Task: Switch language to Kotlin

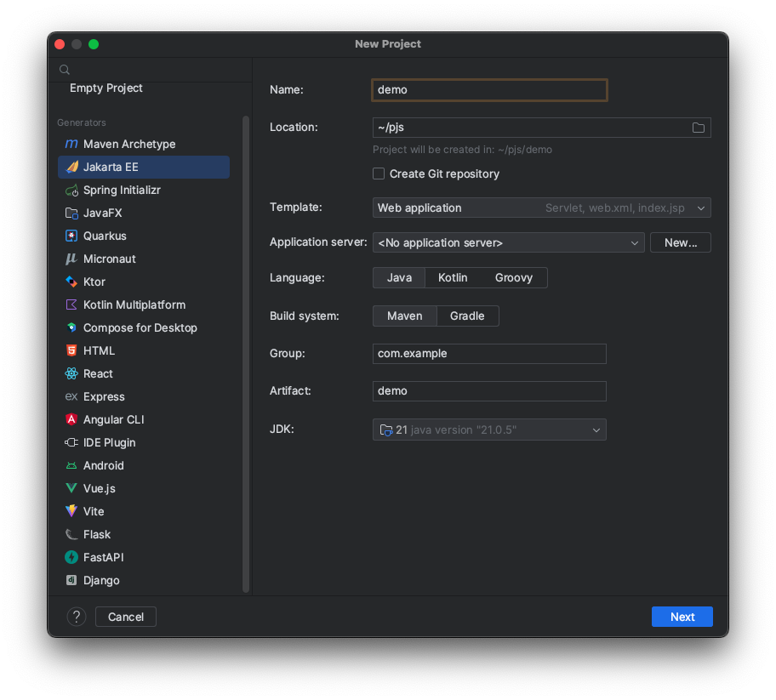Action: 453,278
